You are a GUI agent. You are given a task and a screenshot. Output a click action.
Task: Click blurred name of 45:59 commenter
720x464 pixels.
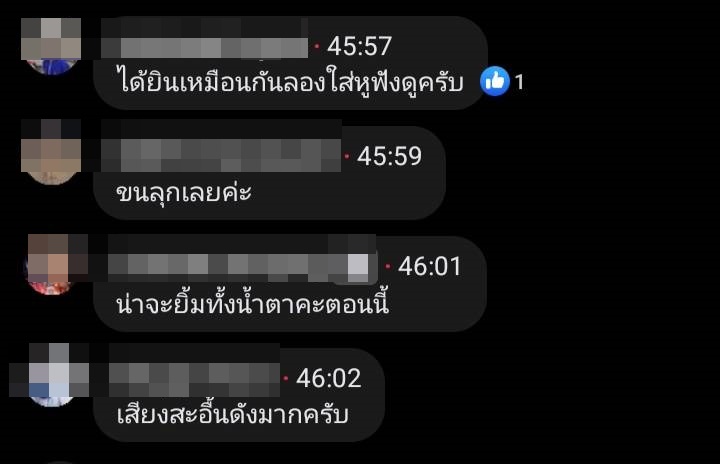tap(221, 155)
